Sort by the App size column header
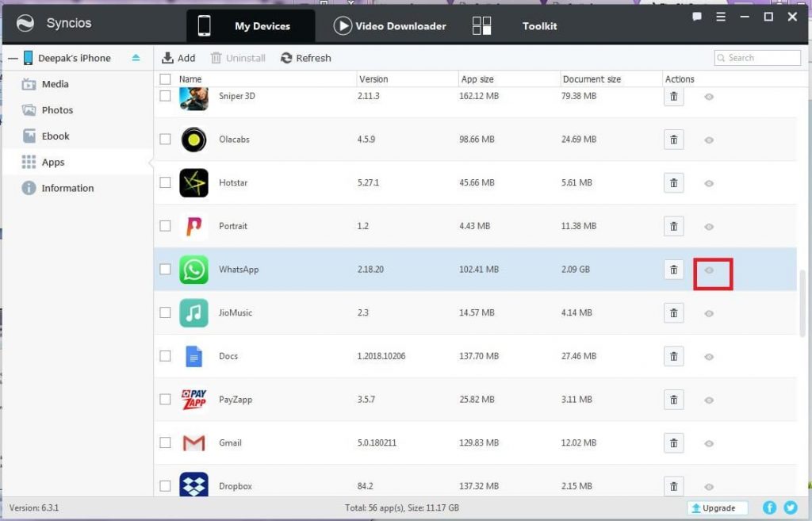 [477, 79]
